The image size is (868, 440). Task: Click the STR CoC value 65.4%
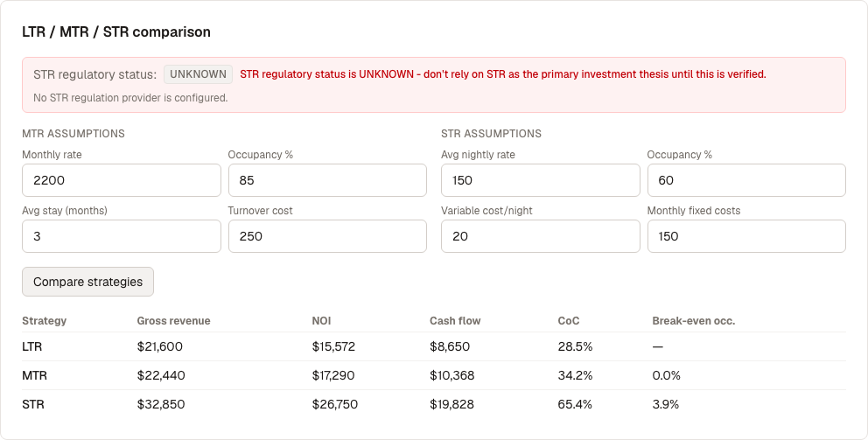pyautogui.click(x=575, y=405)
